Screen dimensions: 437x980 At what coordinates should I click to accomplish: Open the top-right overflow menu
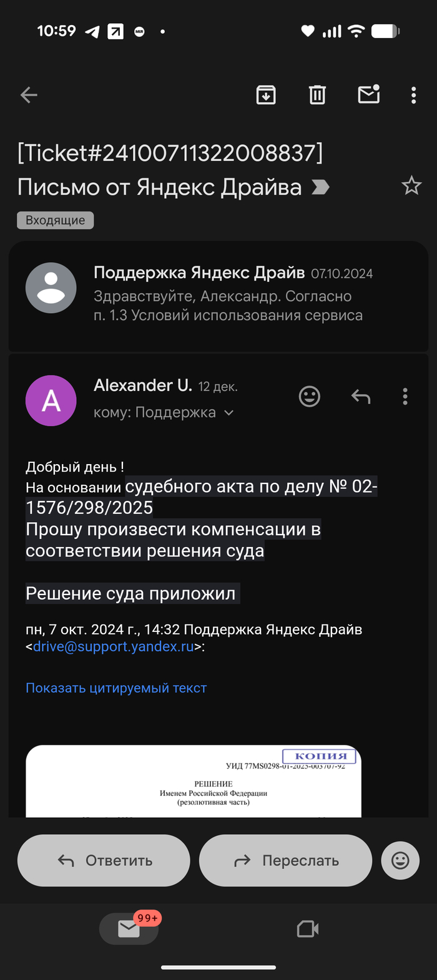413,95
